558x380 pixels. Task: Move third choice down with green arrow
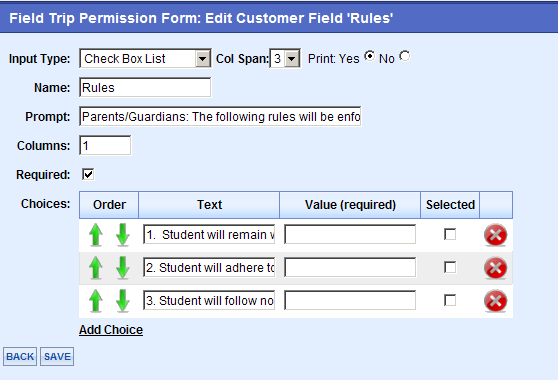(123, 301)
